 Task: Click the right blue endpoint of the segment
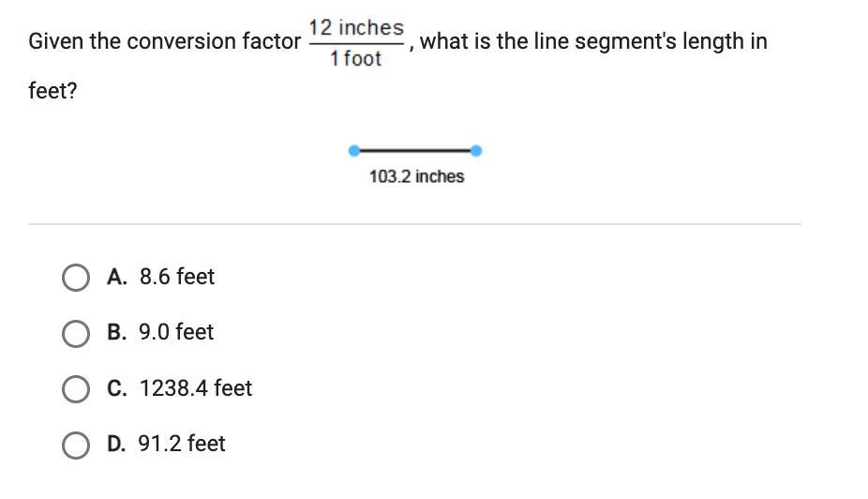476,150
